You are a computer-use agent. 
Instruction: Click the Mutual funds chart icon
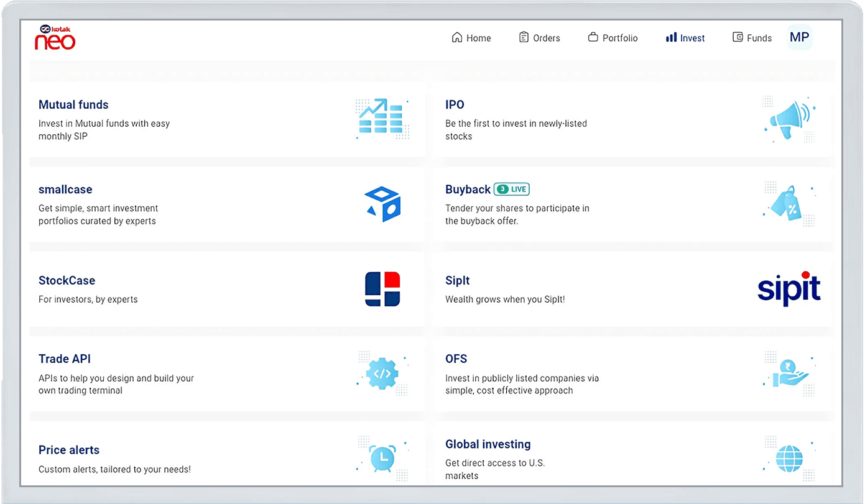[x=382, y=118]
